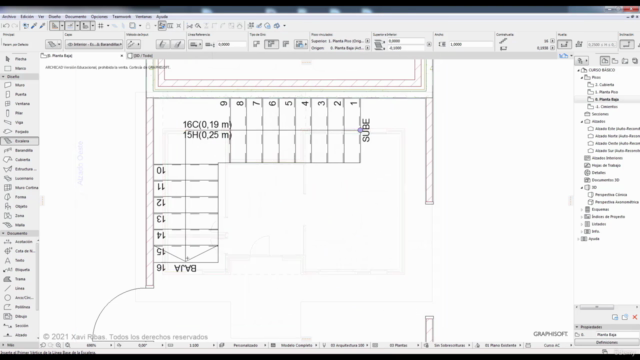
Task: Select the Marco marquee tool
Action: (20, 68)
